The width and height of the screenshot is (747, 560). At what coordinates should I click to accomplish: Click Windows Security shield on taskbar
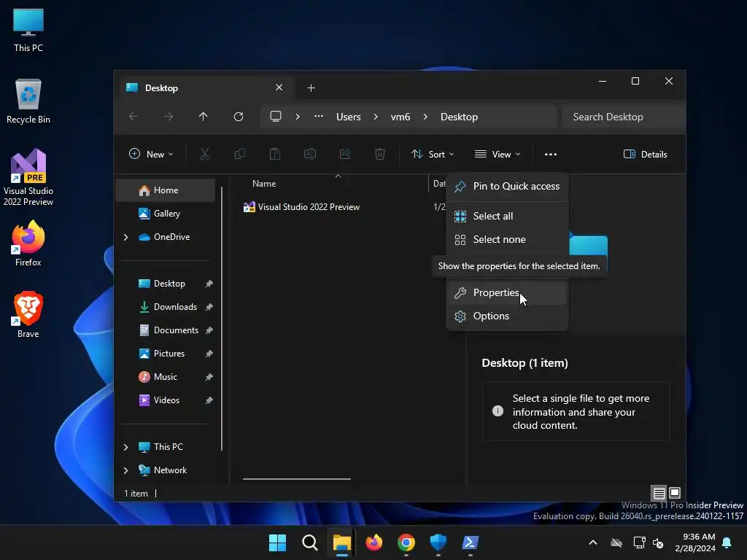[438, 542]
